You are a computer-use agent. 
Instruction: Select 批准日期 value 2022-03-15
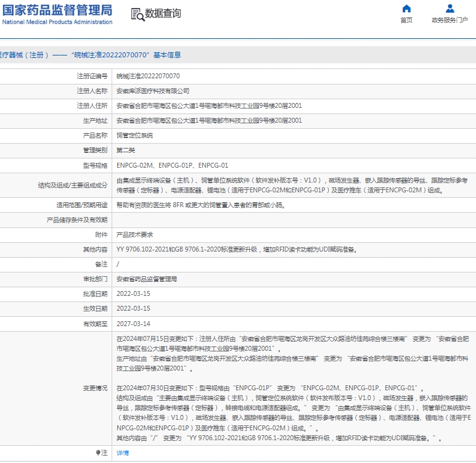133,293
